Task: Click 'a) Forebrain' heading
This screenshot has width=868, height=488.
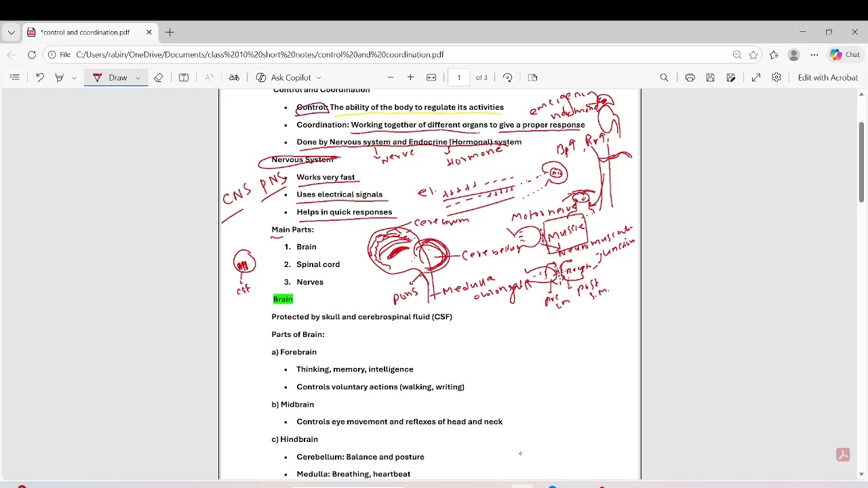Action: tap(294, 352)
